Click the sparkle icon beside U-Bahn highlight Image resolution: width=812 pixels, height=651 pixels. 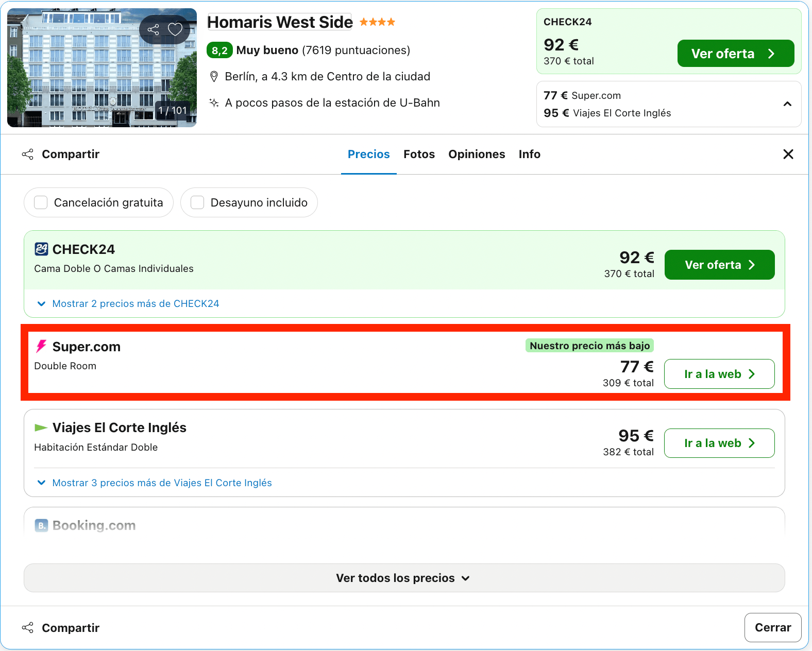click(x=214, y=103)
